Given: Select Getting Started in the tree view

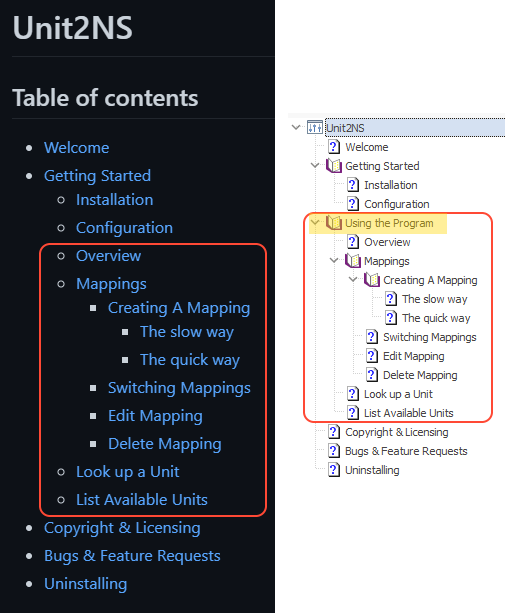Looking at the screenshot, I should [382, 166].
